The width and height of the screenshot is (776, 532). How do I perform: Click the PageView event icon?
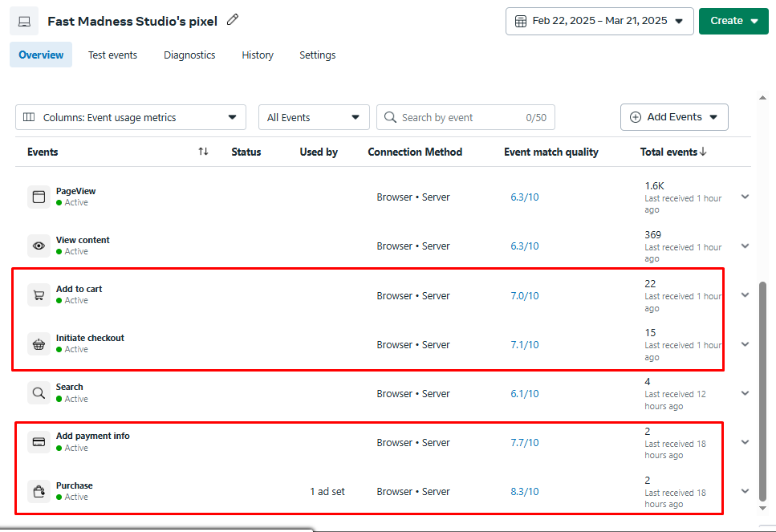[x=39, y=197]
